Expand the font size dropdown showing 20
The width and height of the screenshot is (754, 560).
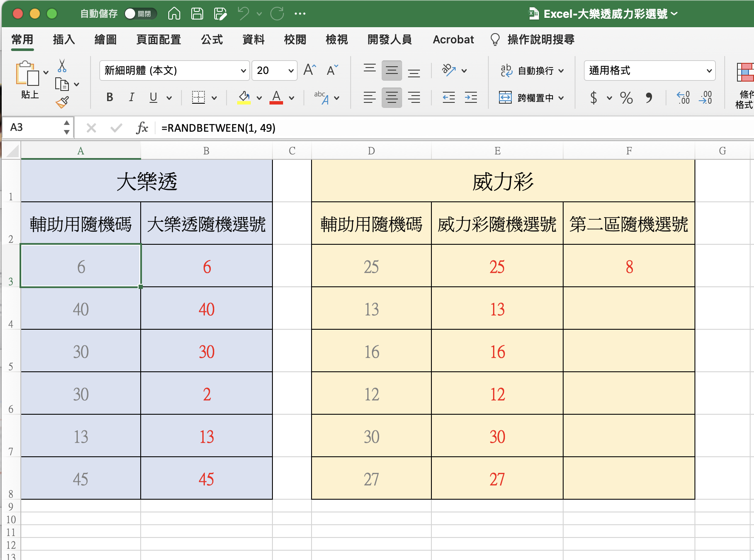pos(291,71)
